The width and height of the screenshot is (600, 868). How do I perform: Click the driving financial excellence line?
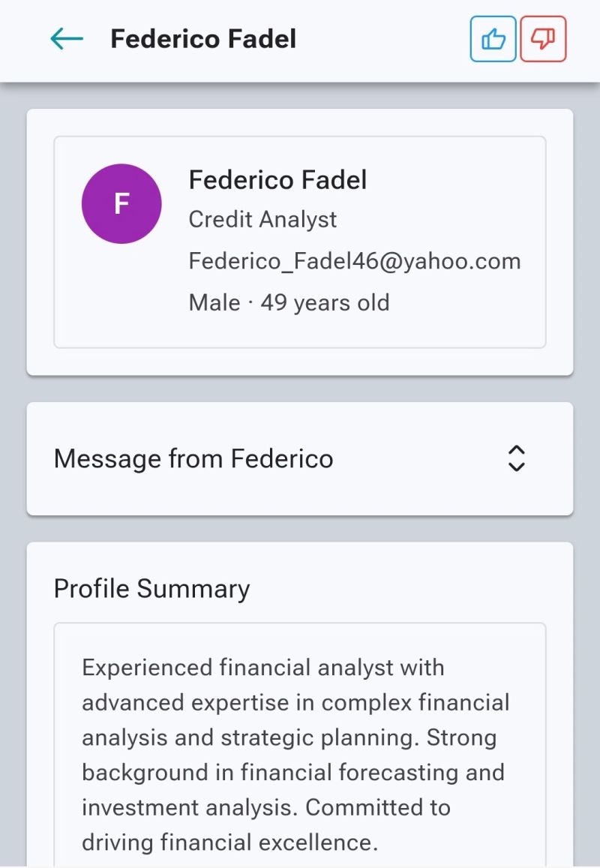tap(229, 842)
